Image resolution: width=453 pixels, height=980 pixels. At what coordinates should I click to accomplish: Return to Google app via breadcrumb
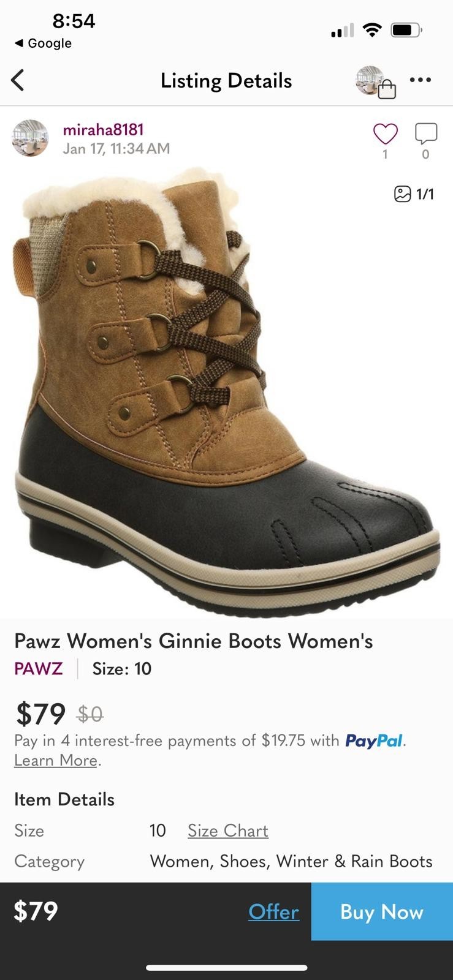tap(43, 43)
